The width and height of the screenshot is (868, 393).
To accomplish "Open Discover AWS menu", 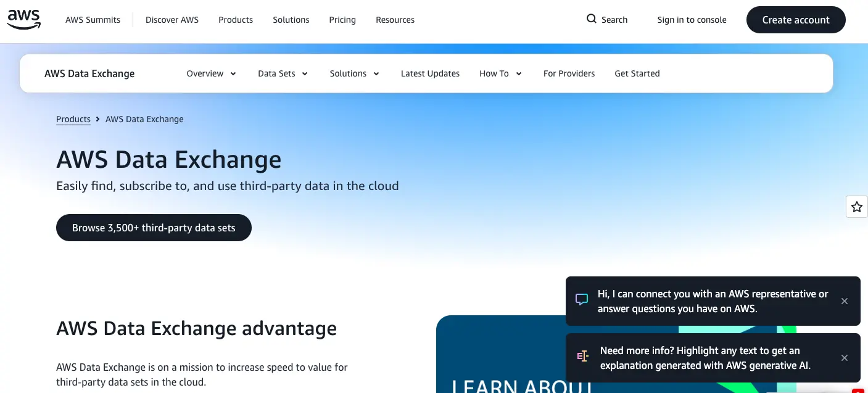I will 172,20.
